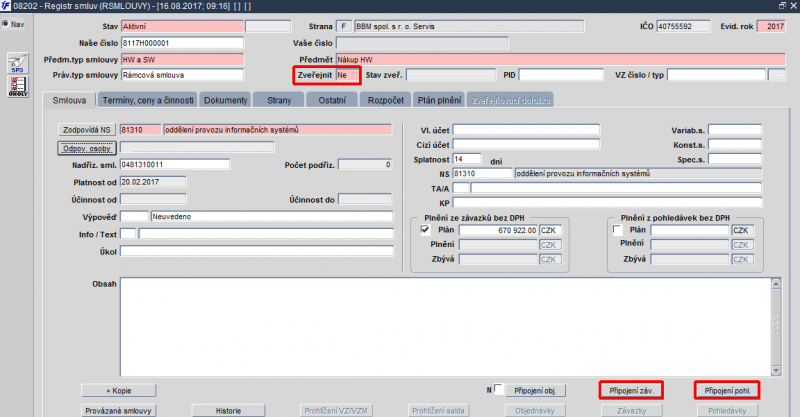The width and height of the screenshot is (800, 417).
Task: Click the Zveřejnit field showing Ne
Action: coord(347,75)
